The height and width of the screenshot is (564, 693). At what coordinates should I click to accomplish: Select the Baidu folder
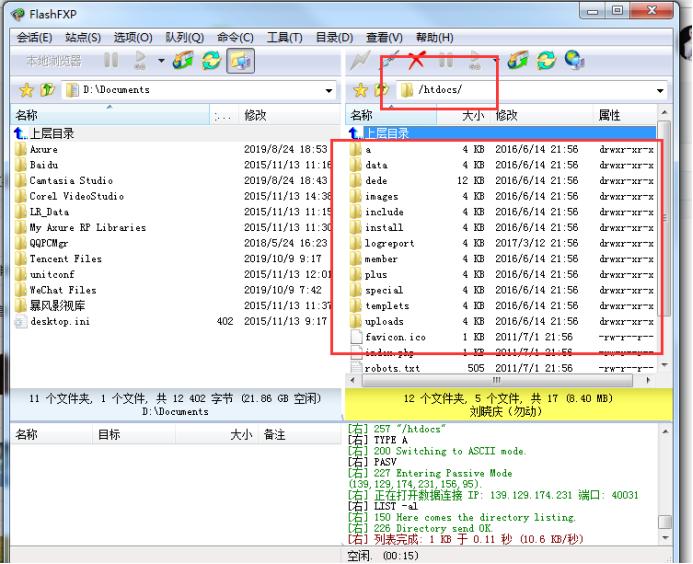click(x=44, y=165)
